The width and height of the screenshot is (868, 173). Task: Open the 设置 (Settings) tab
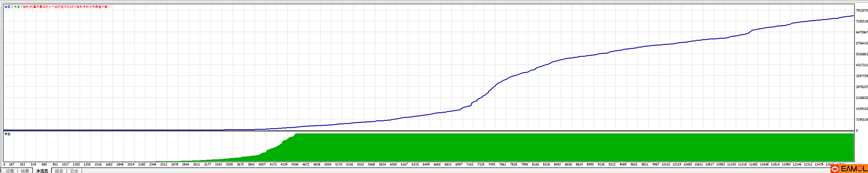(x=10, y=171)
